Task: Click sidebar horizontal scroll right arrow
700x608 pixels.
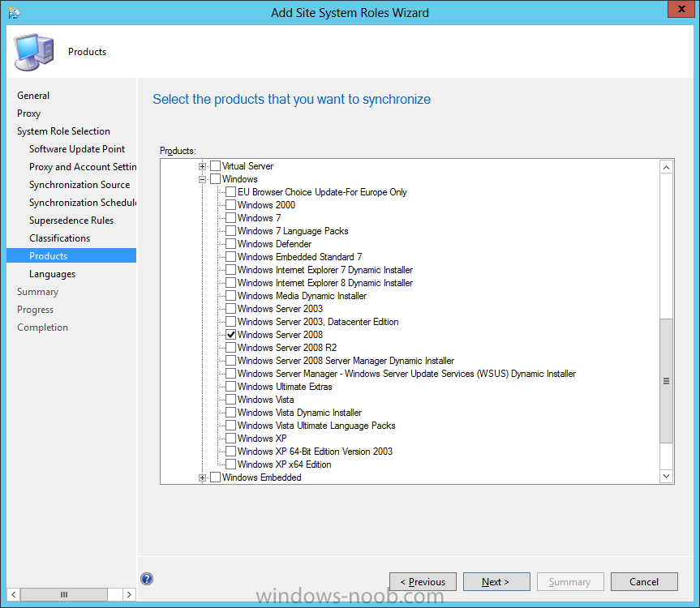Action: tap(130, 594)
